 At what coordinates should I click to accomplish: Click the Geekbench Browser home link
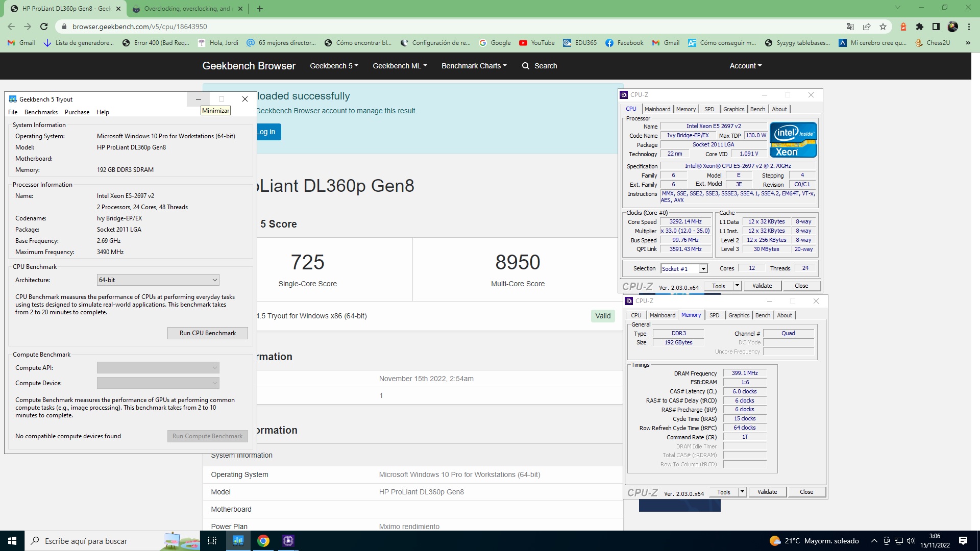pos(249,66)
